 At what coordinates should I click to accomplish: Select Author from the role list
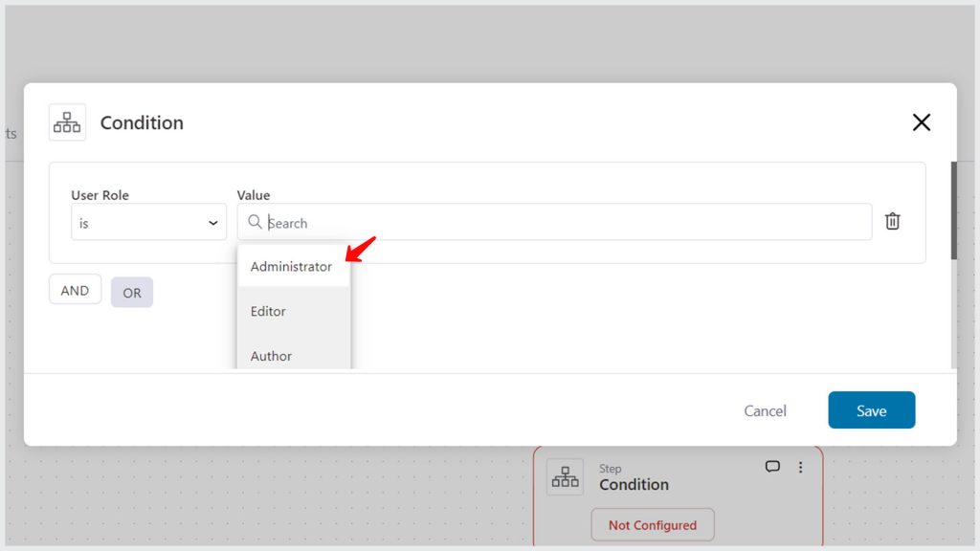294,356
